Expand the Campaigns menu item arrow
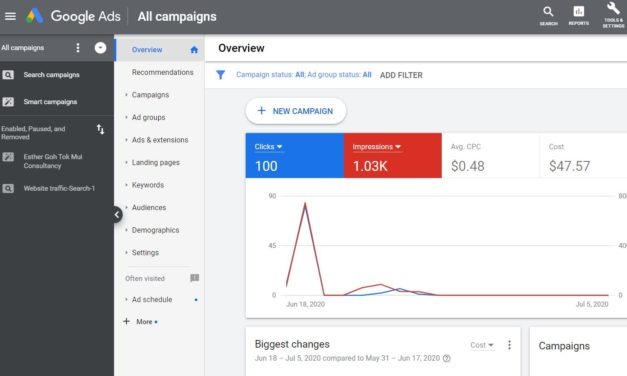Image resolution: width=627 pixels, height=376 pixels. 126,95
